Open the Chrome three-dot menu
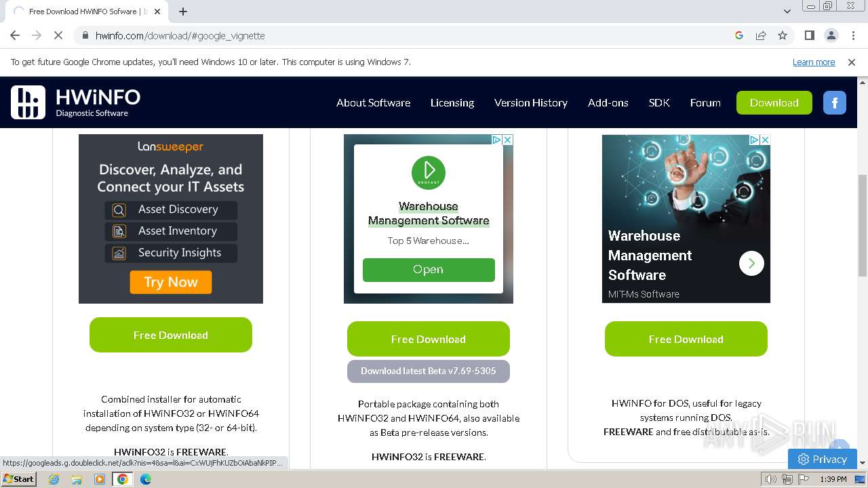 click(852, 35)
